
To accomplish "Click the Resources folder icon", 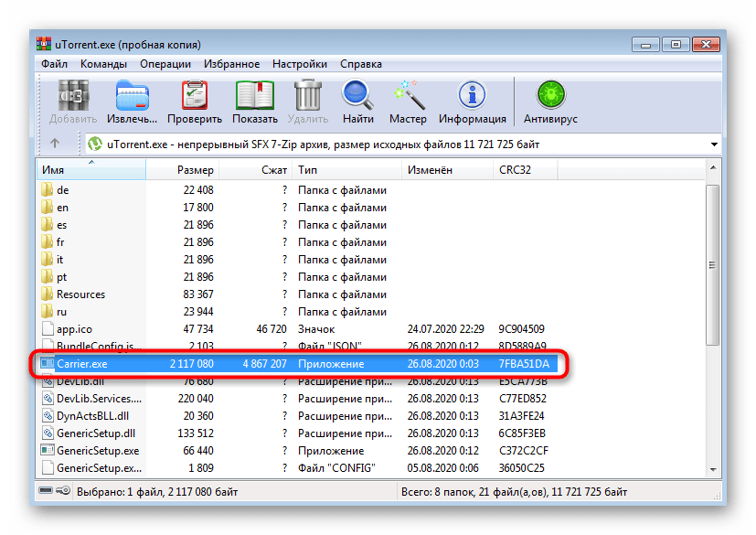I will point(48,294).
